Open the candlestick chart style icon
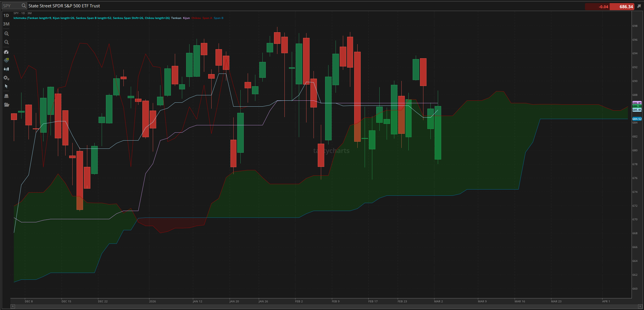This screenshot has width=644, height=310. tap(6, 69)
